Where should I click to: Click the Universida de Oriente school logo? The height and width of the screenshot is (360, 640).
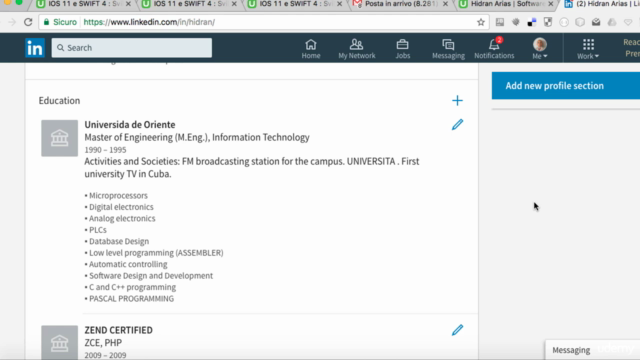click(x=60, y=138)
